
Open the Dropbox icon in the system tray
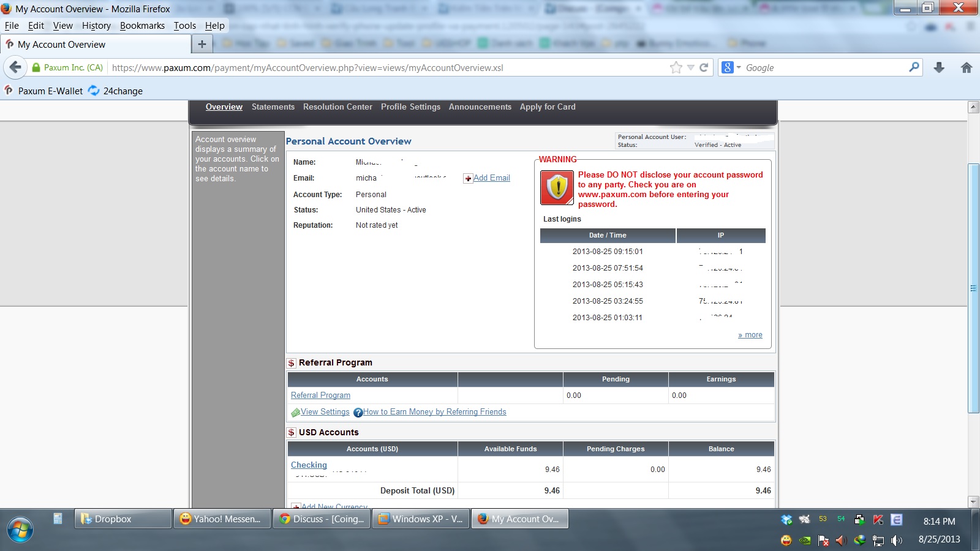pos(786,520)
